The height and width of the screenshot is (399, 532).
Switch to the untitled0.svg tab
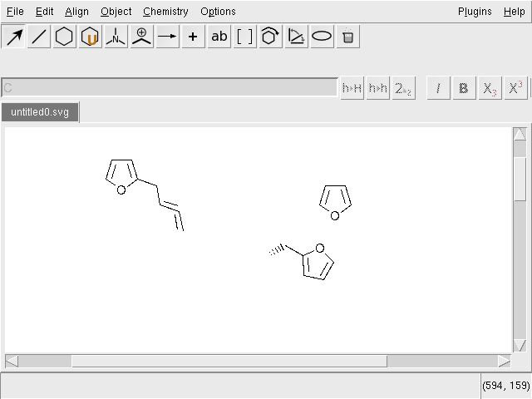tap(40, 112)
